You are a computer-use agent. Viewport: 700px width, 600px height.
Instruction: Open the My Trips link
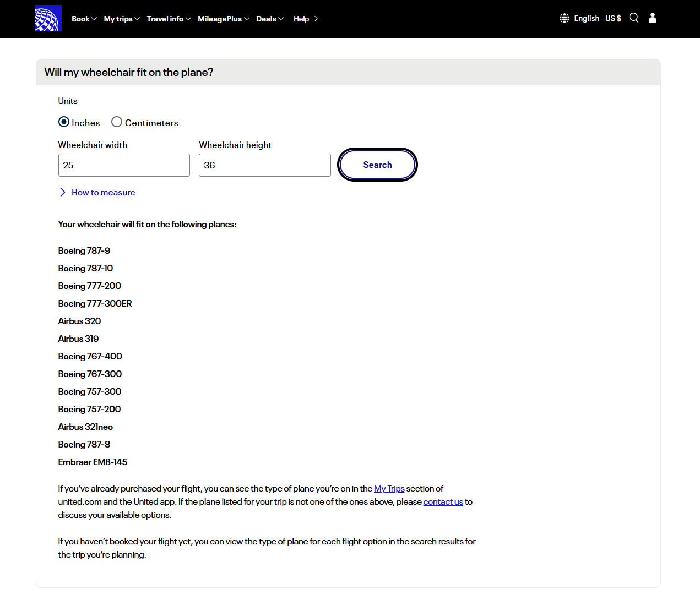point(389,489)
